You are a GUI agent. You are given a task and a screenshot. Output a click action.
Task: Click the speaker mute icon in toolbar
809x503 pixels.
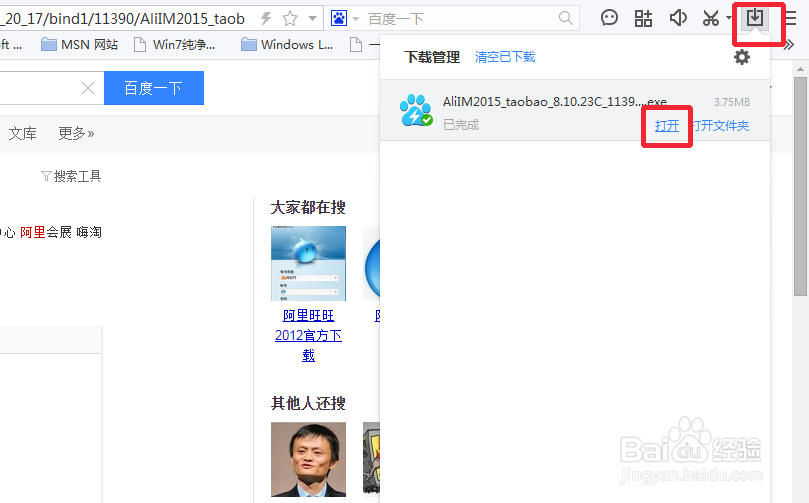tap(678, 18)
